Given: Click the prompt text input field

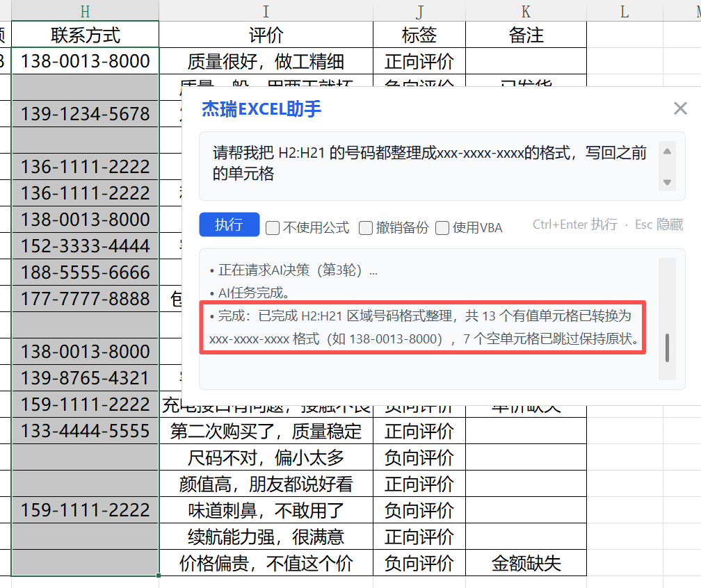Looking at the screenshot, I should pyautogui.click(x=431, y=163).
